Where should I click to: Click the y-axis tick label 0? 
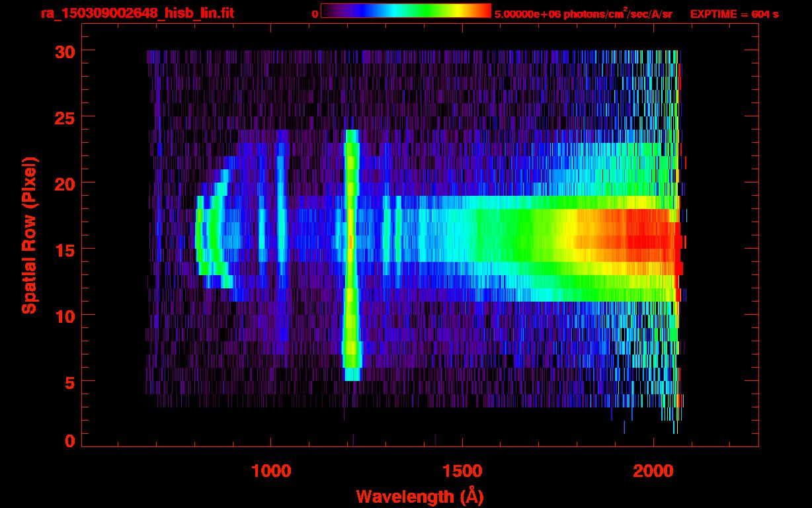tap(69, 441)
